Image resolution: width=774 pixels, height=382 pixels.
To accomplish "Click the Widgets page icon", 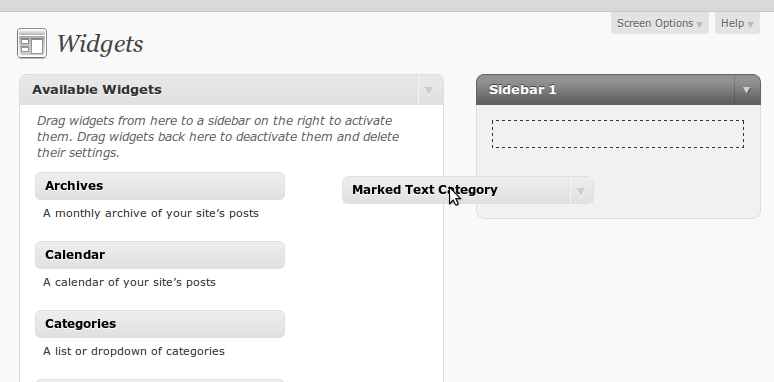I will pos(32,43).
